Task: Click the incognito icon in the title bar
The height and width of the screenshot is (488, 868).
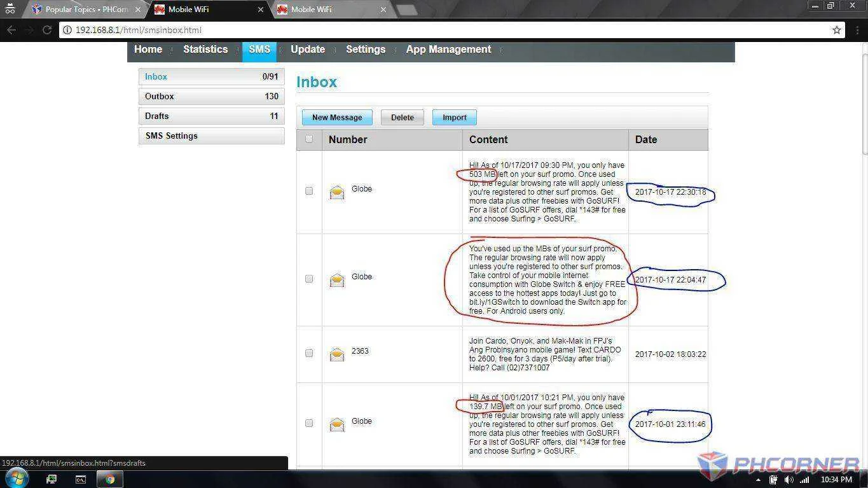Action: pos(10,9)
